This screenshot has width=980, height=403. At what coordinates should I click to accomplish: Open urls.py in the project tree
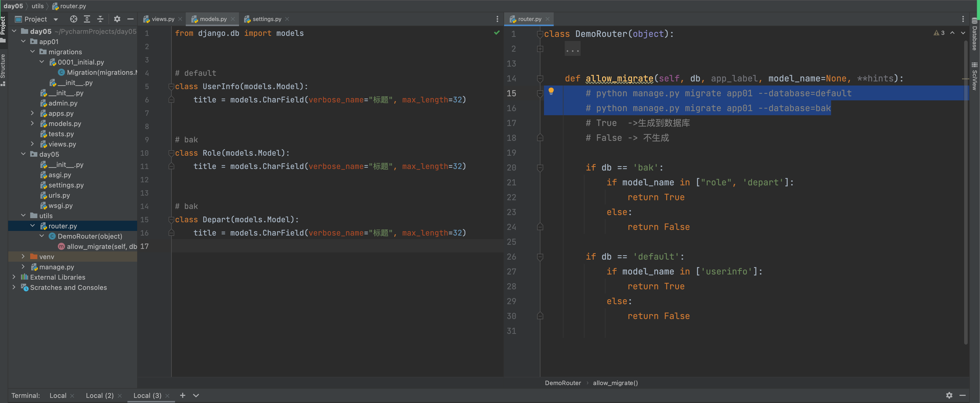pyautogui.click(x=59, y=195)
